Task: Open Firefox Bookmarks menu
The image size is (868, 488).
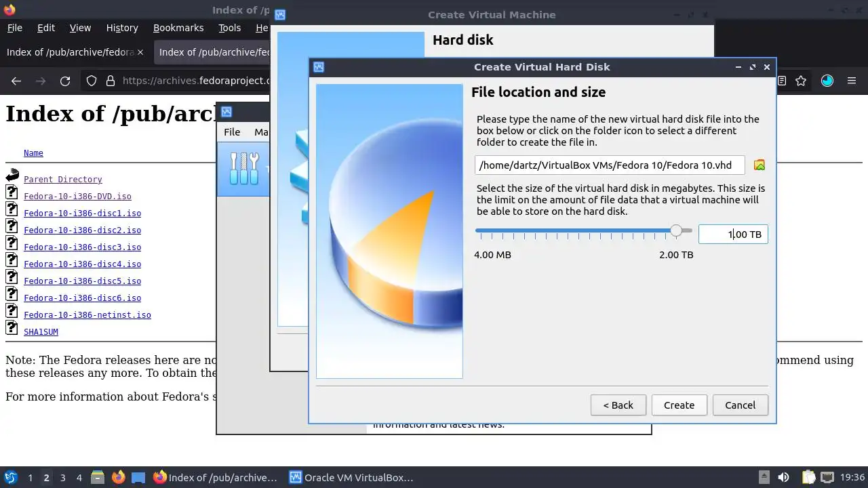Action: point(178,28)
